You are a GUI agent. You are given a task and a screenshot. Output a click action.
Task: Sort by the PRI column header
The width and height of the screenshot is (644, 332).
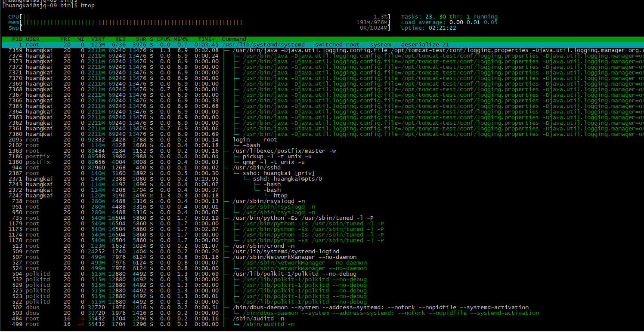tap(65, 39)
